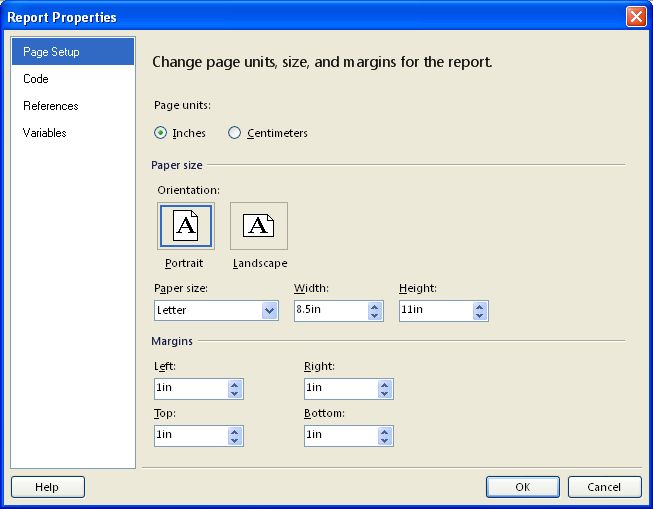Screen dimensions: 653x509
Task: Increase the Top margin value
Action: [x=235, y=431]
